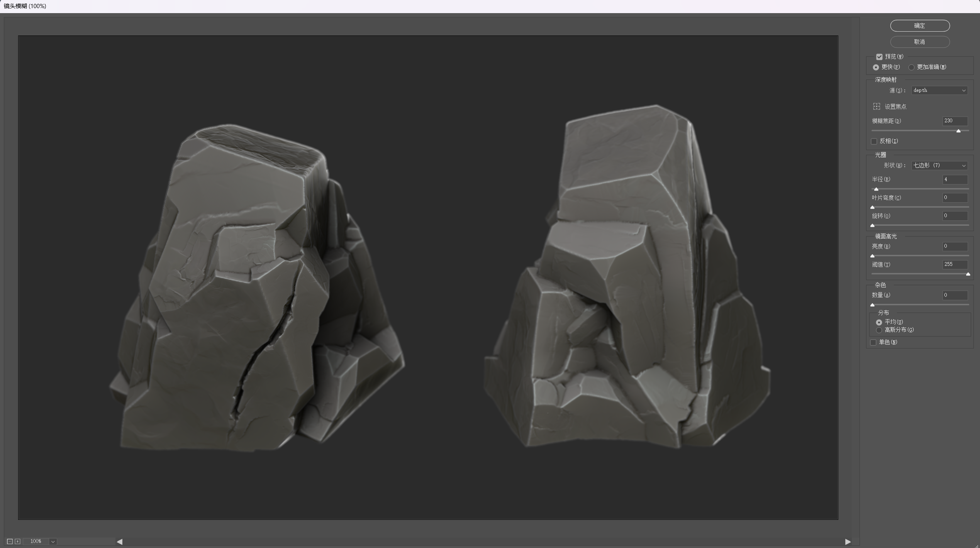Enable the Invert (反相) checkbox
This screenshot has width=980, height=548.
pyautogui.click(x=874, y=141)
